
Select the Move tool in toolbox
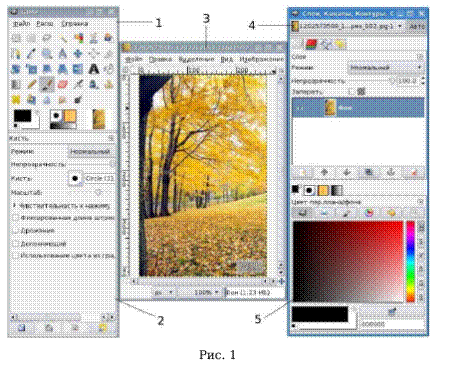(x=78, y=54)
